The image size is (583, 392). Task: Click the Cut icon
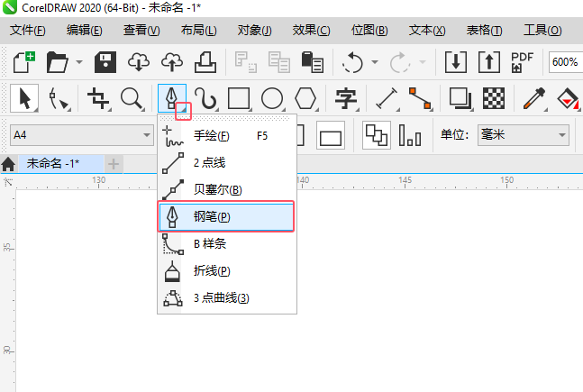[245, 62]
